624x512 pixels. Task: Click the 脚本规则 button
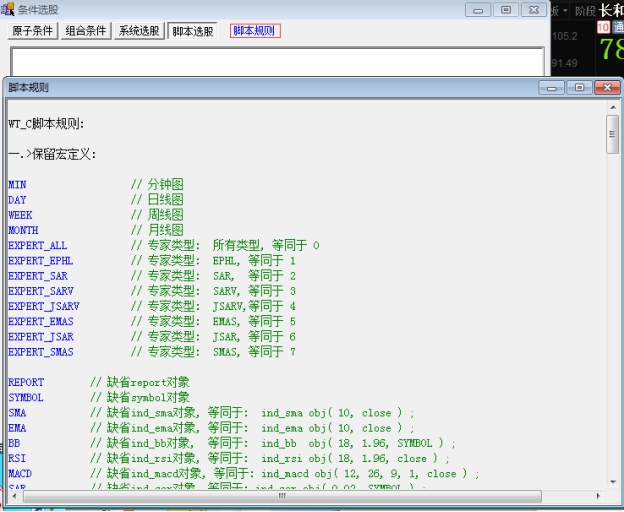pyautogui.click(x=255, y=31)
